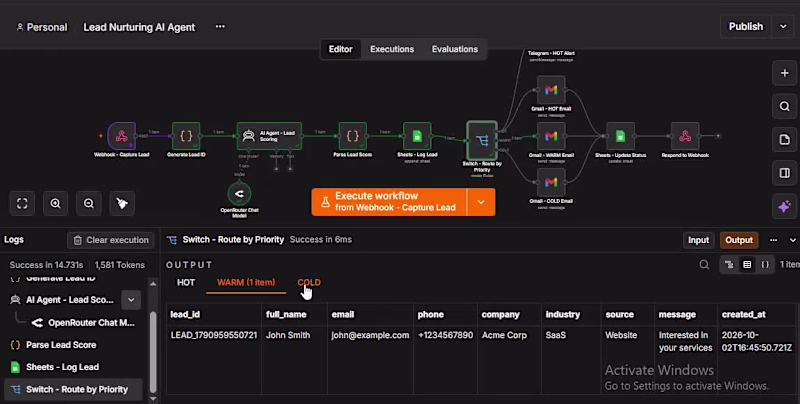Image resolution: width=800 pixels, height=404 pixels.
Task: Select Switch - Route by Priority log entry
Action: coord(71,389)
